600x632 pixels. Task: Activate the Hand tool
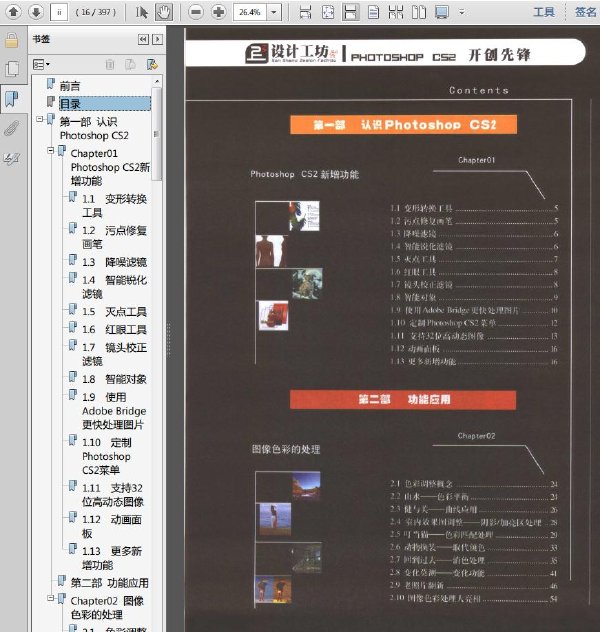click(x=164, y=12)
